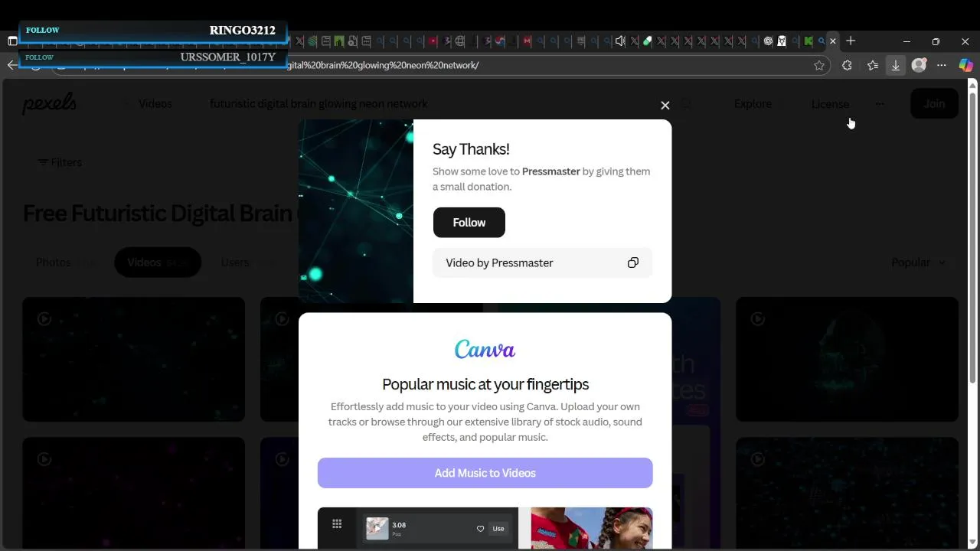Screen dimensions: 980x551
Task: Switch to the tab with speaker icon
Action: [x=620, y=41]
